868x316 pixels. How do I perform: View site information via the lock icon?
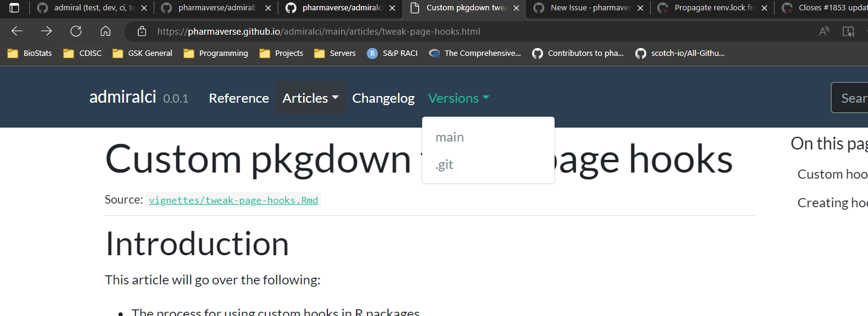pyautogui.click(x=142, y=31)
